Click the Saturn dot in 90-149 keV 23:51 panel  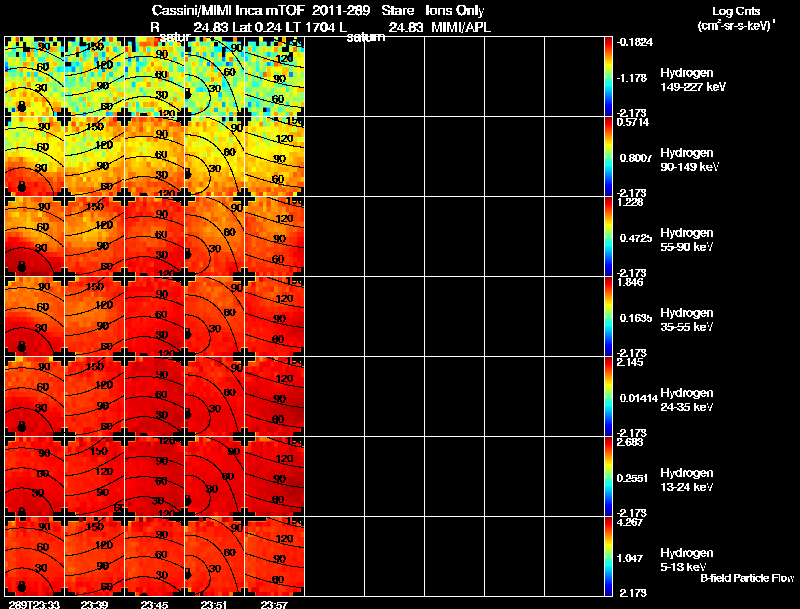point(188,174)
